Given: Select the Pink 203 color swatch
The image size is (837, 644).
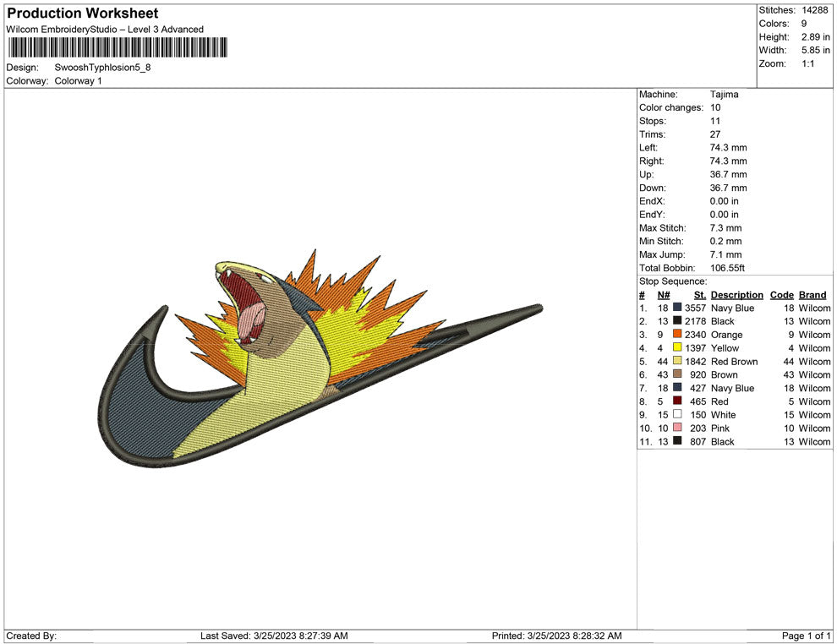Looking at the screenshot, I should coord(677,428).
